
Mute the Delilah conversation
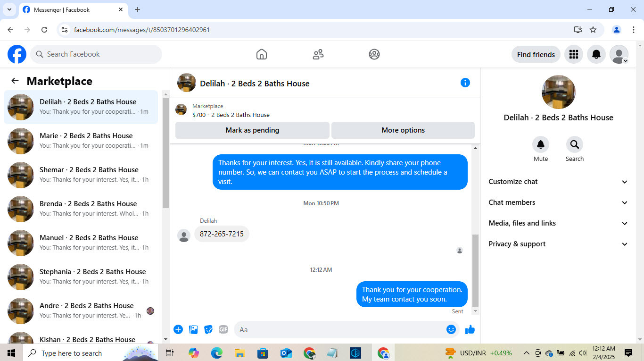click(541, 144)
